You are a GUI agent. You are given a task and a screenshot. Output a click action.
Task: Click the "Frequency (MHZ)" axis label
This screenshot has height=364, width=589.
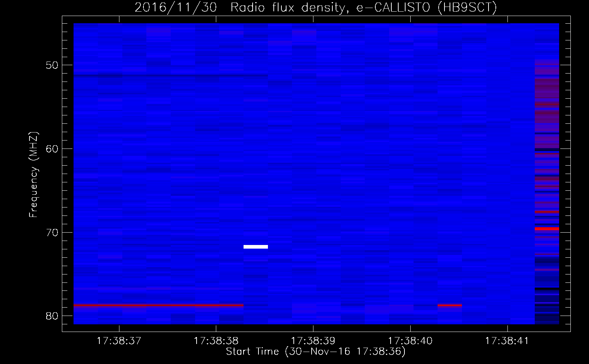[x=33, y=175]
